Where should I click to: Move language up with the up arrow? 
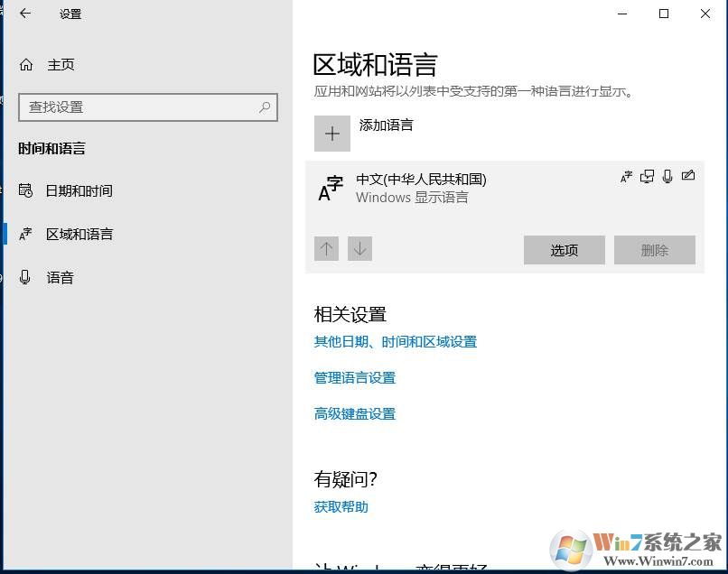point(326,248)
